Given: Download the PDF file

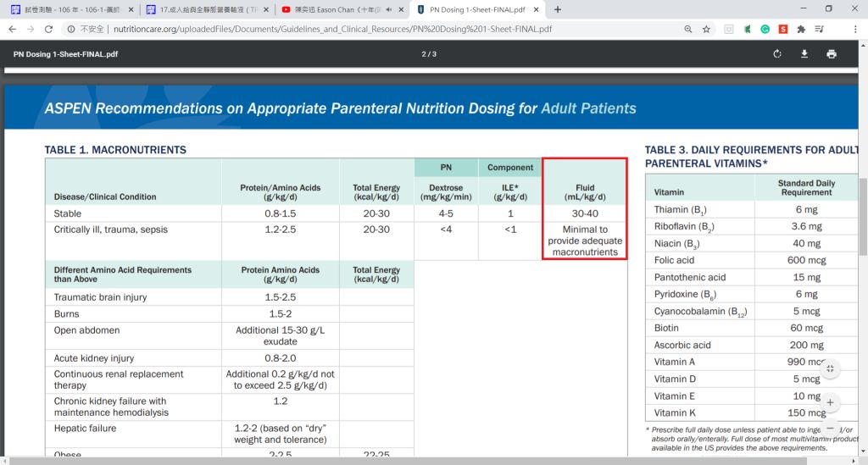Looking at the screenshot, I should (804, 54).
